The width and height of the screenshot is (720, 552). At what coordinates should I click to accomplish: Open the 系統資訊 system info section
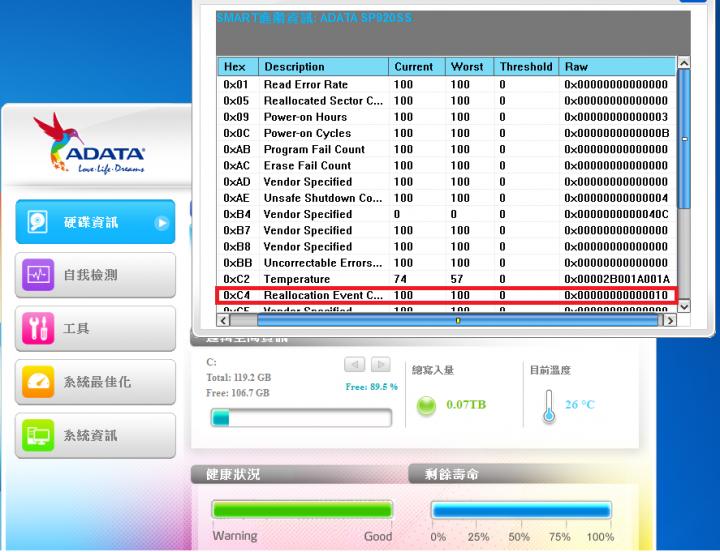point(95,435)
